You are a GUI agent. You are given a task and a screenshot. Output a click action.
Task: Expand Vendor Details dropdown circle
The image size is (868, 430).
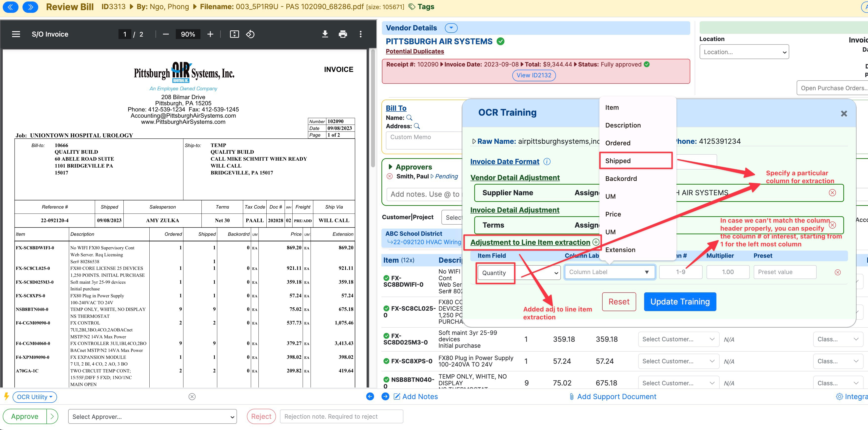(451, 28)
